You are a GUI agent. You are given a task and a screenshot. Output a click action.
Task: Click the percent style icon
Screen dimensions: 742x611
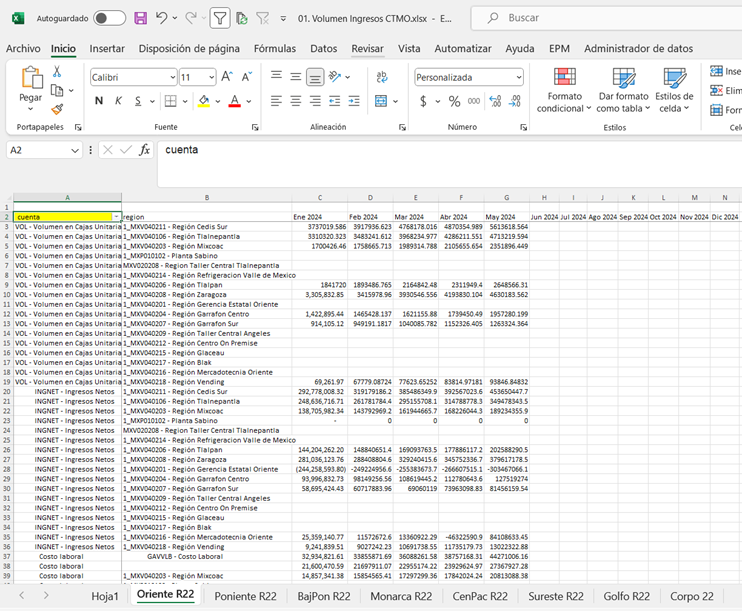pyautogui.click(x=454, y=101)
